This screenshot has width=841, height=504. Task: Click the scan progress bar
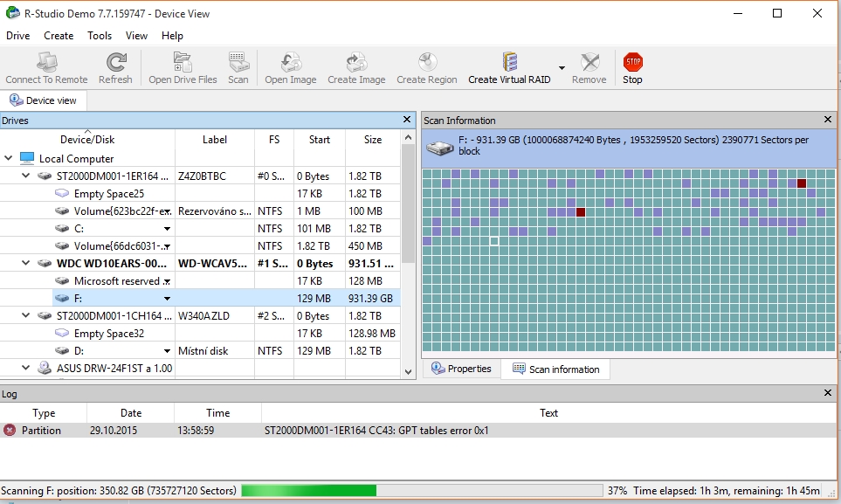(422, 490)
